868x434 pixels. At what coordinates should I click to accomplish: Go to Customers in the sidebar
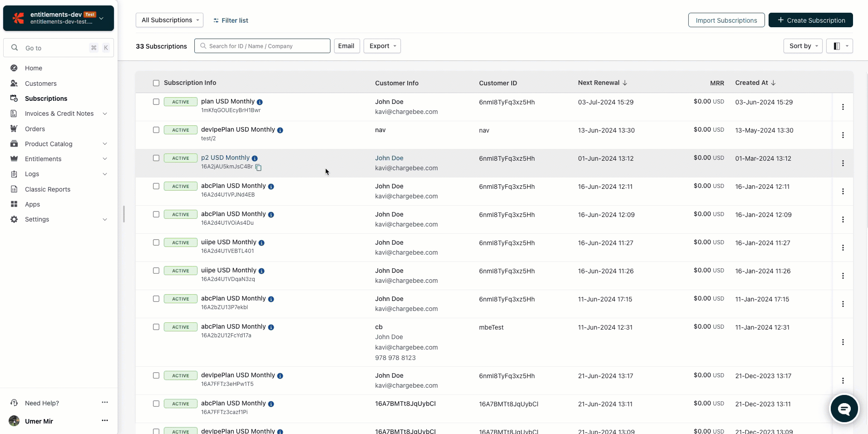(41, 84)
